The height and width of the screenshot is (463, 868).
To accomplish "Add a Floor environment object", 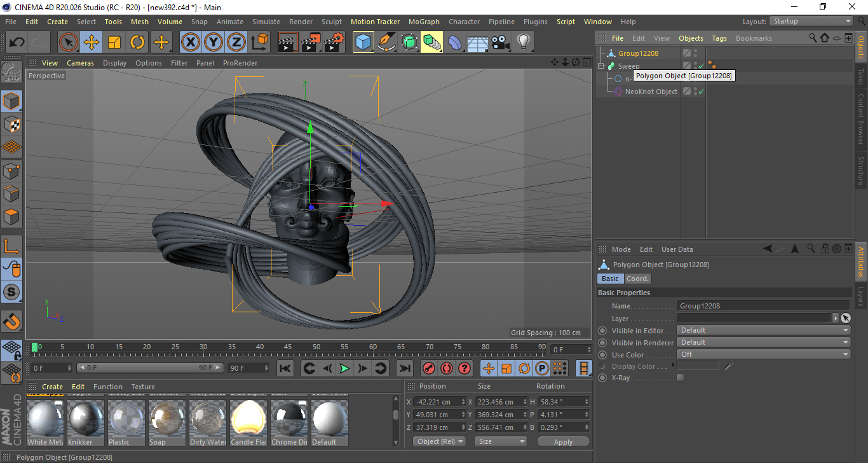I will point(478,43).
